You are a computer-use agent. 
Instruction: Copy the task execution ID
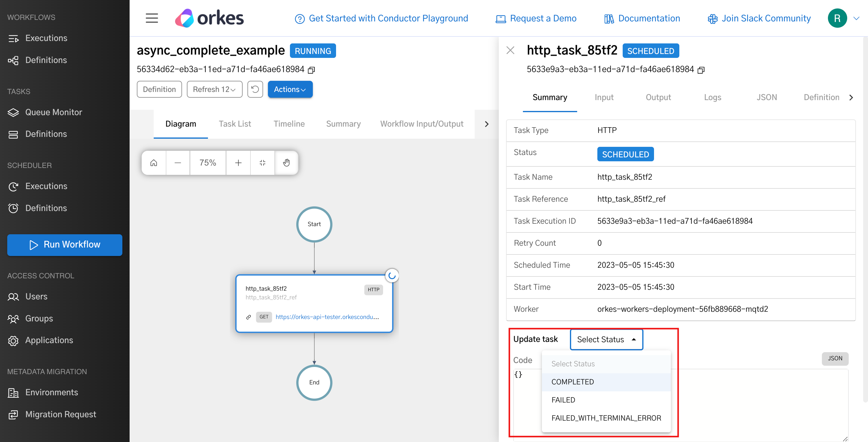click(701, 70)
